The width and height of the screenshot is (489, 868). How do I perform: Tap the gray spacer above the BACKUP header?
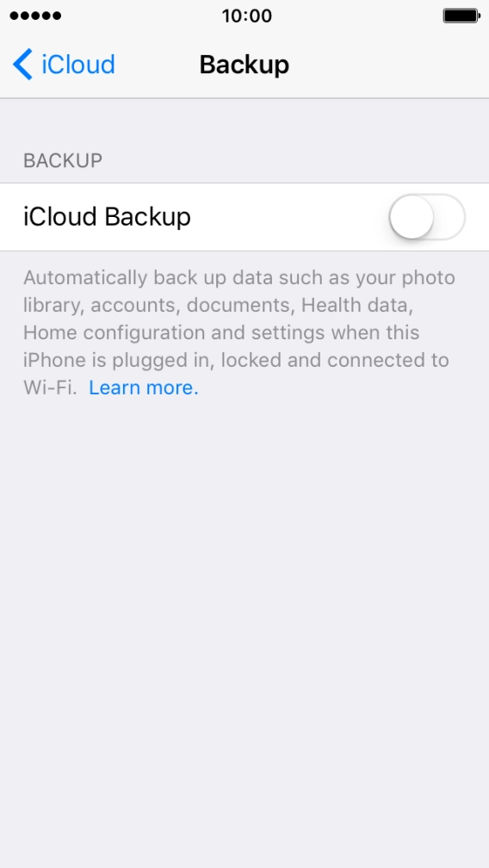click(x=244, y=123)
